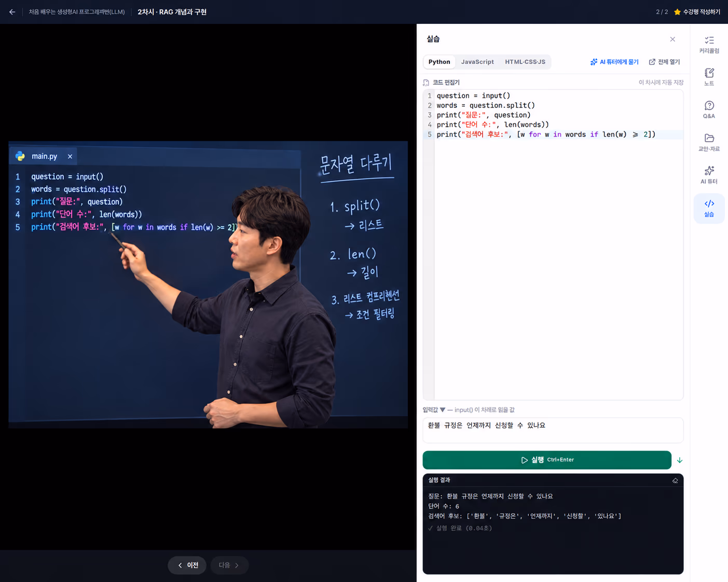Select the 실습 sidebar icon
The width and height of the screenshot is (728, 582).
click(x=709, y=208)
